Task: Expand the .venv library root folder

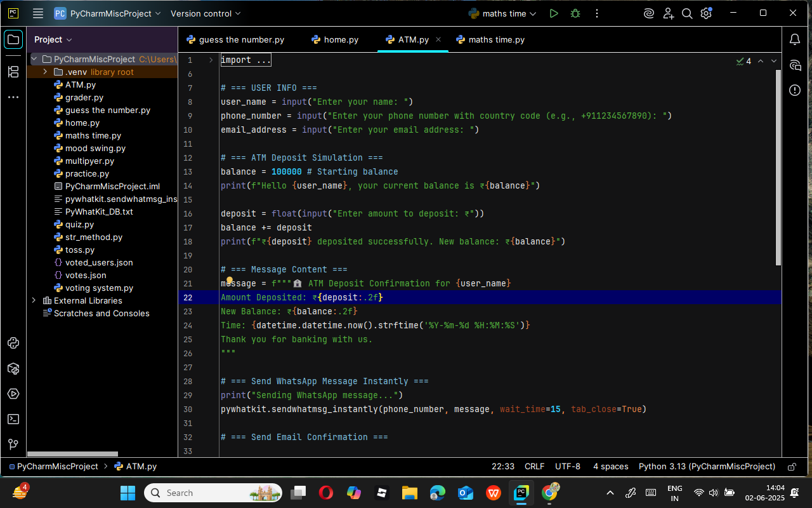Action: (46, 72)
